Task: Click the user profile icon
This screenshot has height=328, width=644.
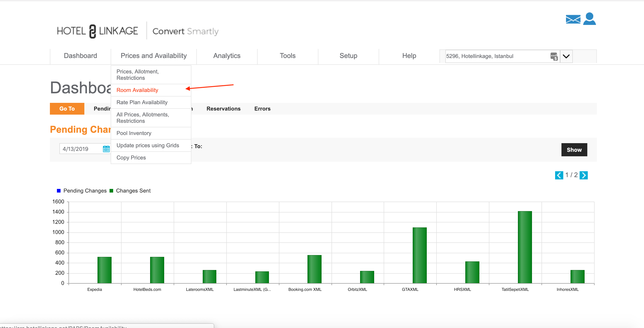Action: 589,19
